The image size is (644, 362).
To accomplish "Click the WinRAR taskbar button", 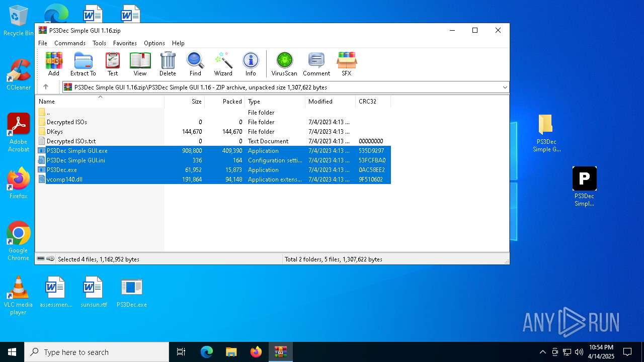I will [x=280, y=352].
